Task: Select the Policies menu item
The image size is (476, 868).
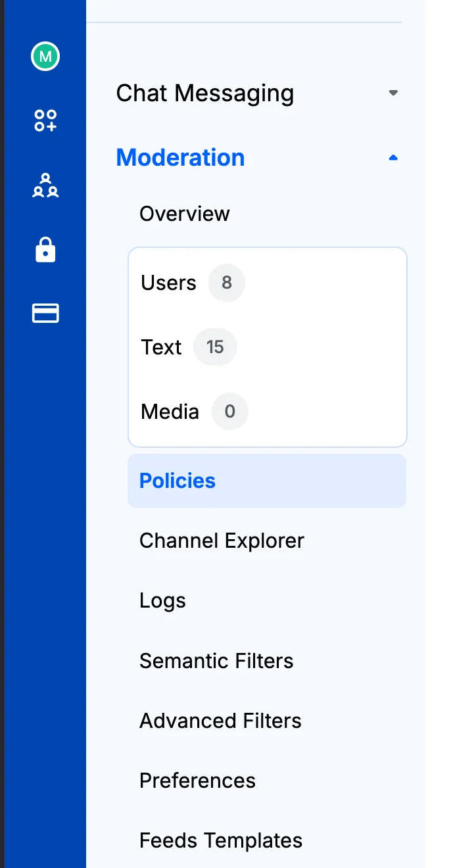Action: coord(177,481)
